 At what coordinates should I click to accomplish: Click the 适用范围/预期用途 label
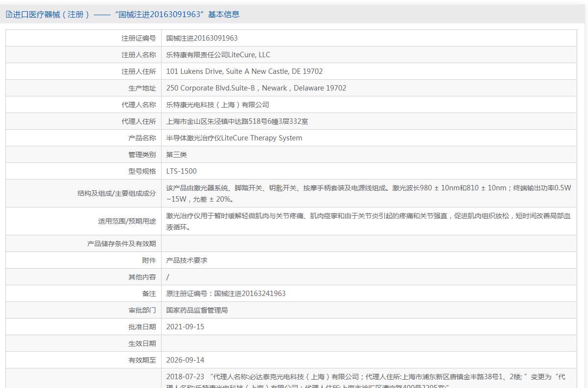(127, 221)
